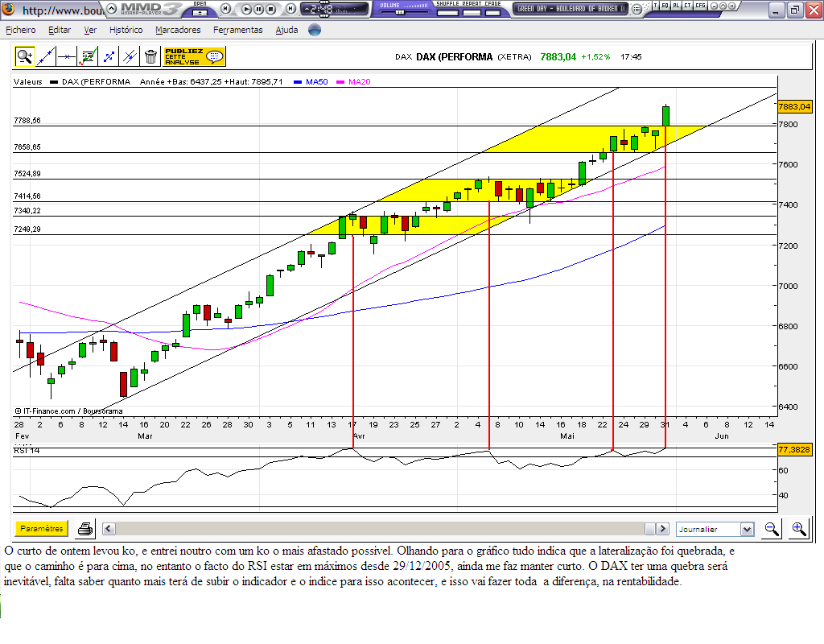Click the 7249,29 level label
Viewport: 824px width, 644px height.
[27, 229]
